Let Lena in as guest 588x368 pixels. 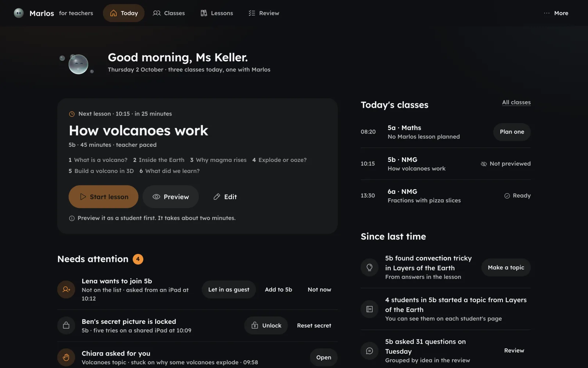pos(229,290)
